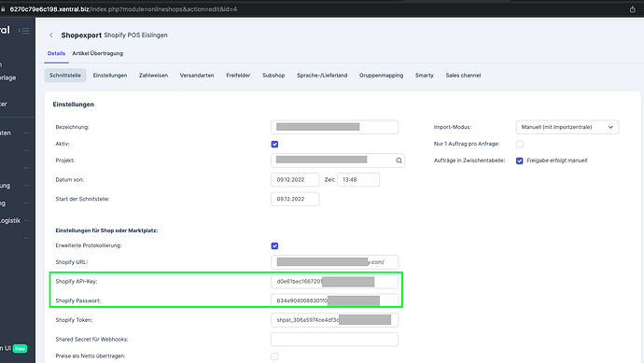Open the Logistik sidebar item
644x363 pixels.
(10, 220)
